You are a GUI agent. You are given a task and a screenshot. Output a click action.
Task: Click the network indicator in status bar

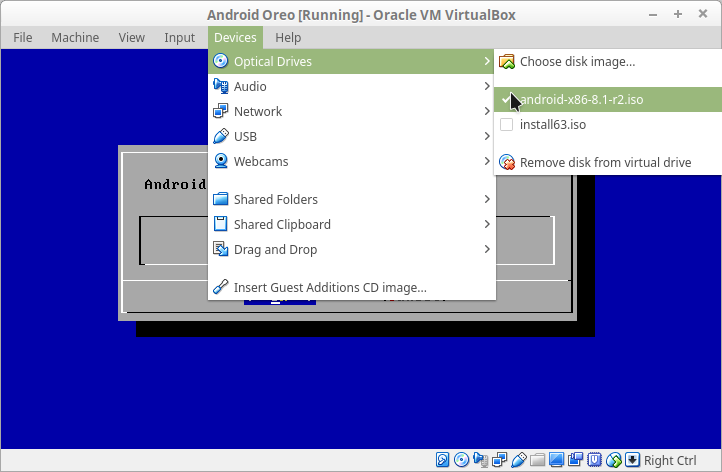pos(500,460)
